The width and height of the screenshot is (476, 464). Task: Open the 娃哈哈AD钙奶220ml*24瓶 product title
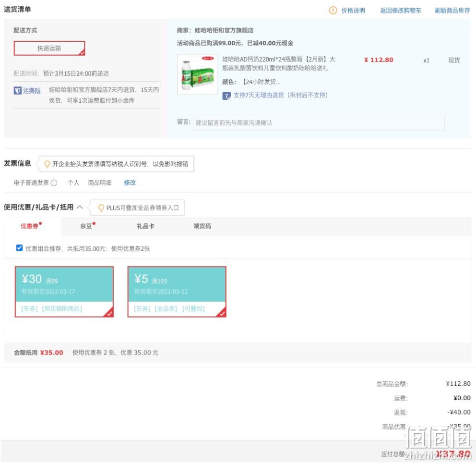click(x=279, y=63)
